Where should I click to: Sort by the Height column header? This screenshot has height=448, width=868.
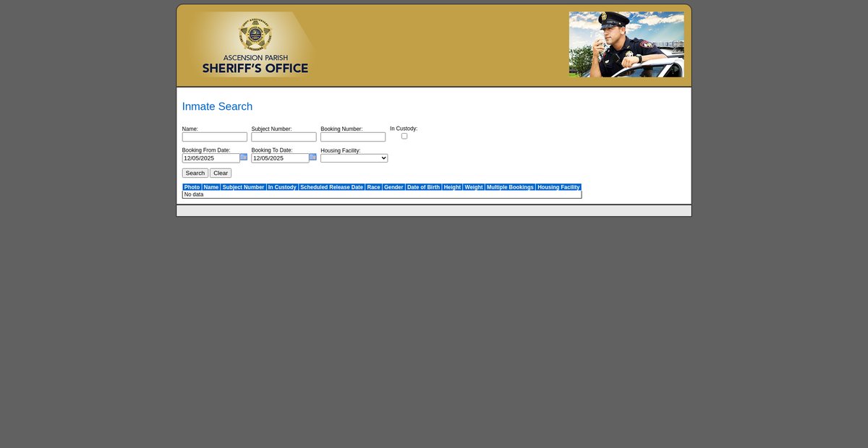pyautogui.click(x=453, y=187)
